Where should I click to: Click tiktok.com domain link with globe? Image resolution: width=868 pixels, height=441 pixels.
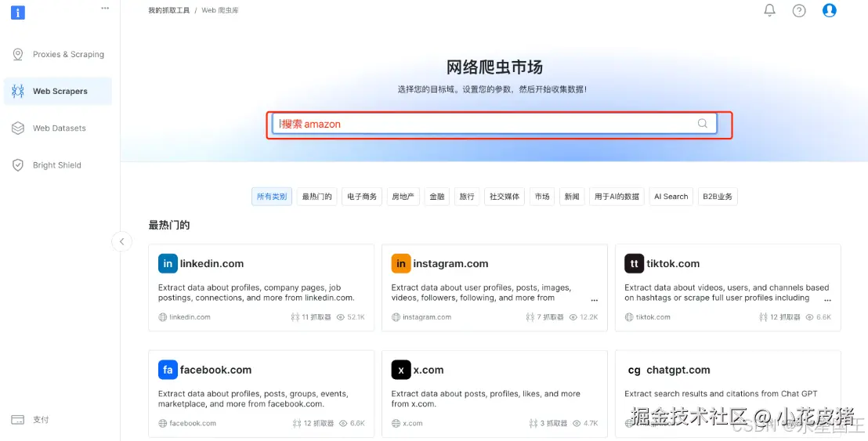point(648,317)
